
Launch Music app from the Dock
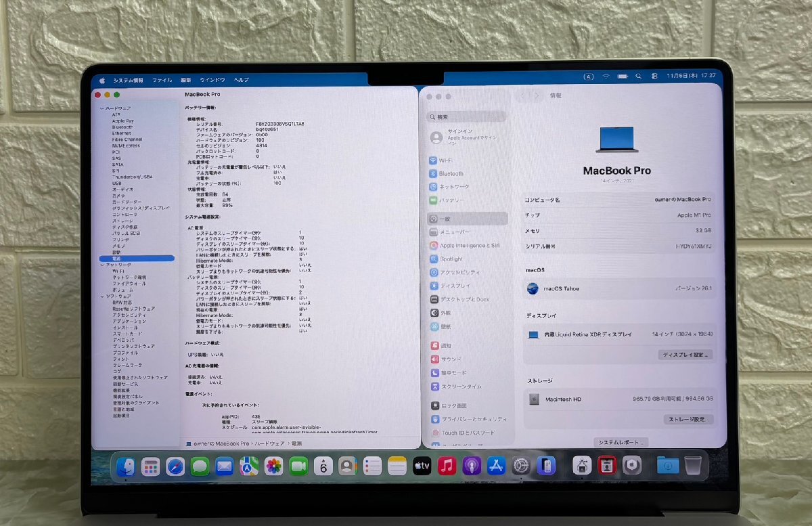pyautogui.click(x=447, y=466)
